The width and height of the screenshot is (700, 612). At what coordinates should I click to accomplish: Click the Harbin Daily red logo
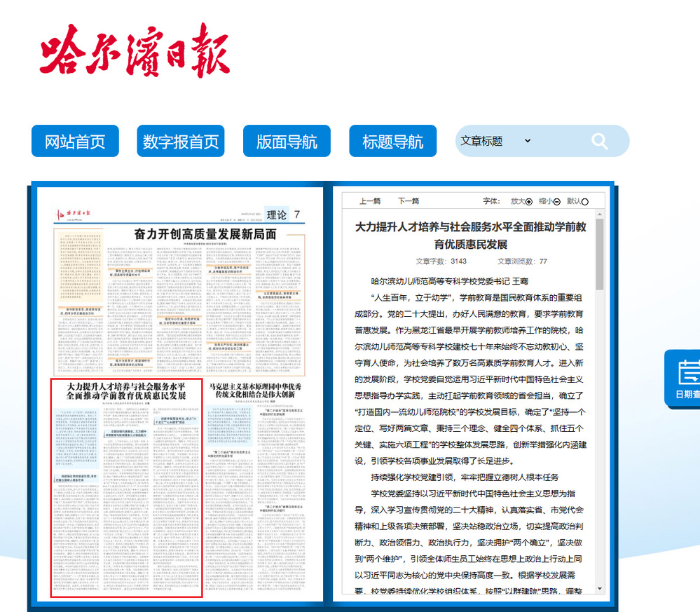(x=135, y=50)
